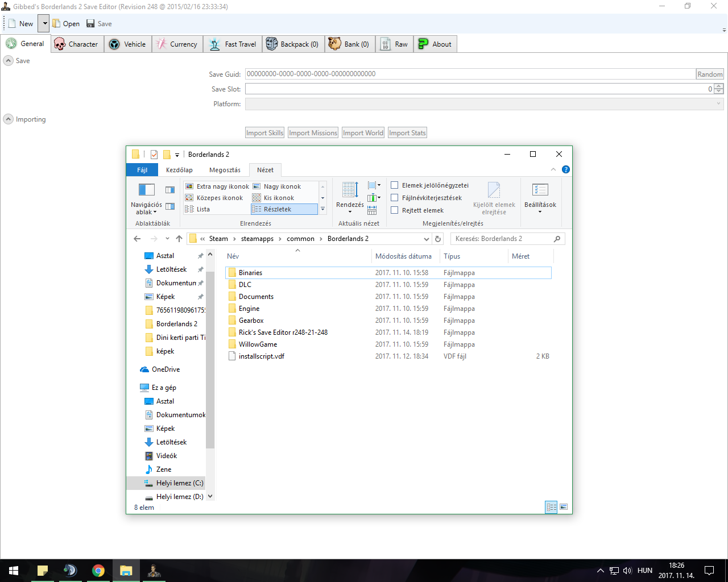Click the Save Guid text field
This screenshot has width=728, height=582.
(470, 74)
